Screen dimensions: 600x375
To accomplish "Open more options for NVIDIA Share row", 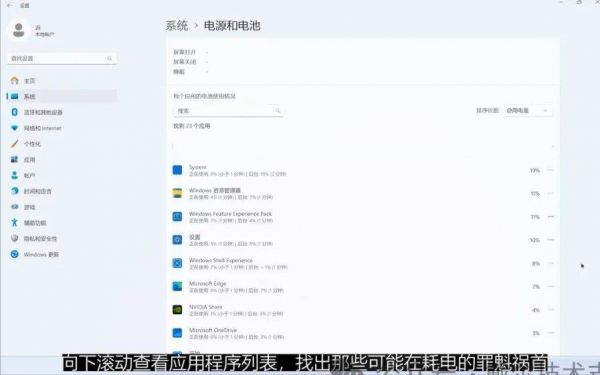I will pos(551,310).
